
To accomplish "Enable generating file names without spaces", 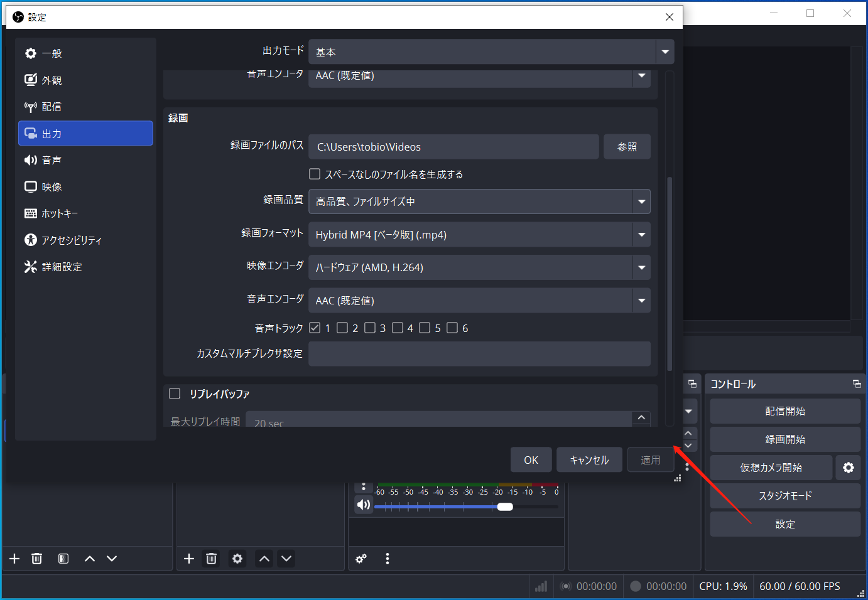I will (314, 174).
